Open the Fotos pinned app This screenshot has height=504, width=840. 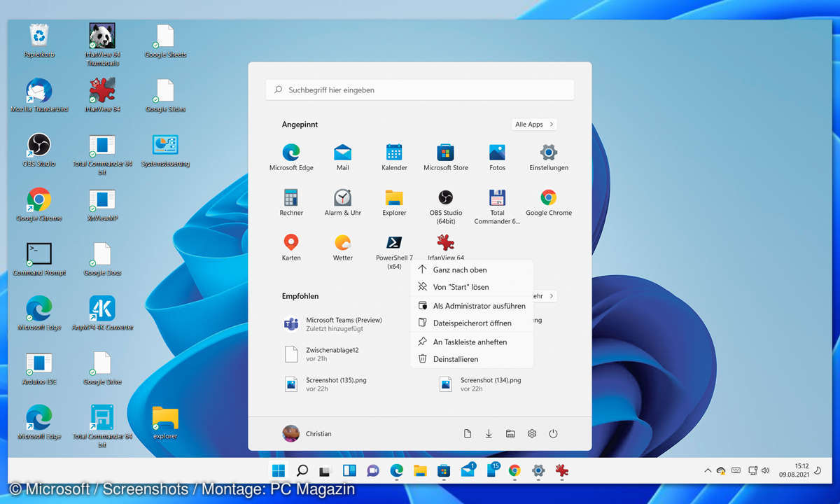(497, 157)
